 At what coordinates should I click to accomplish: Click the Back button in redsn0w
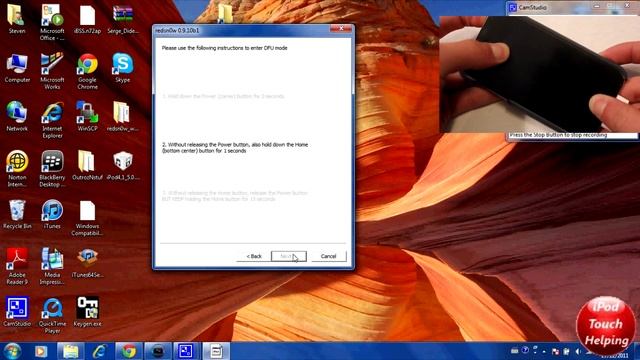(x=253, y=256)
